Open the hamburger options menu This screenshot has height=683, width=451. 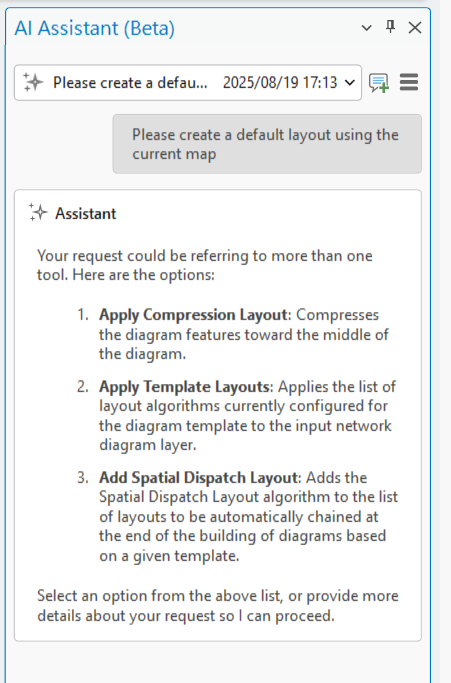pos(409,82)
